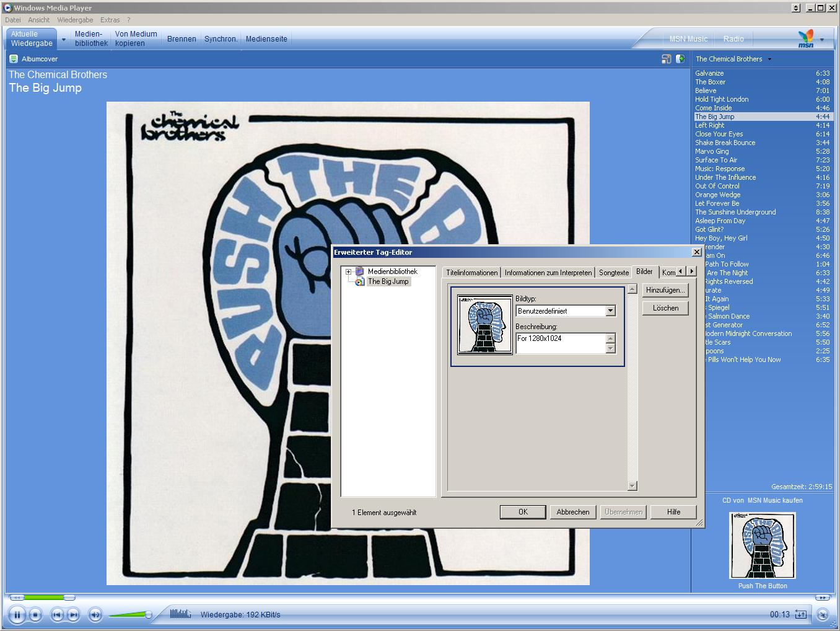Click the Beschreibung field's up arrow

pos(611,338)
